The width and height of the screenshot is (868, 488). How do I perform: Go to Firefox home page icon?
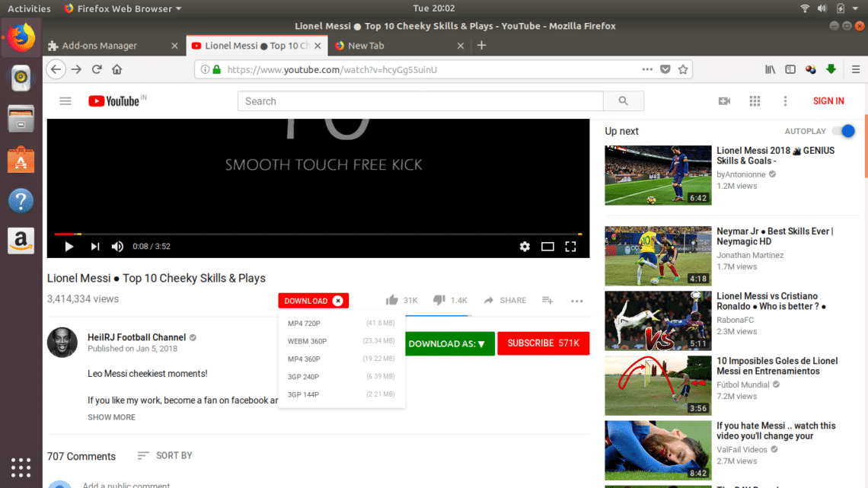(x=116, y=70)
